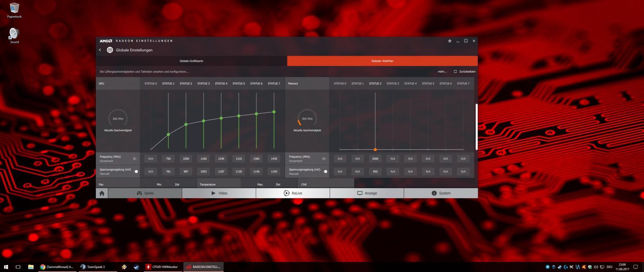The height and width of the screenshot is (272, 644).
Task: Click the DEU language indicator
Action: coord(609,267)
